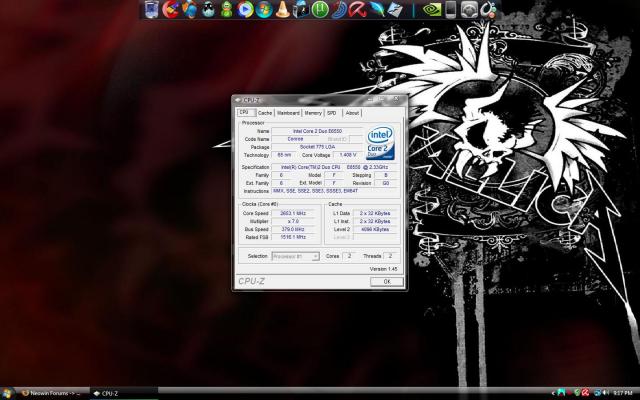
Task: Open the blue feather-shaped dock icon
Action: (338, 9)
